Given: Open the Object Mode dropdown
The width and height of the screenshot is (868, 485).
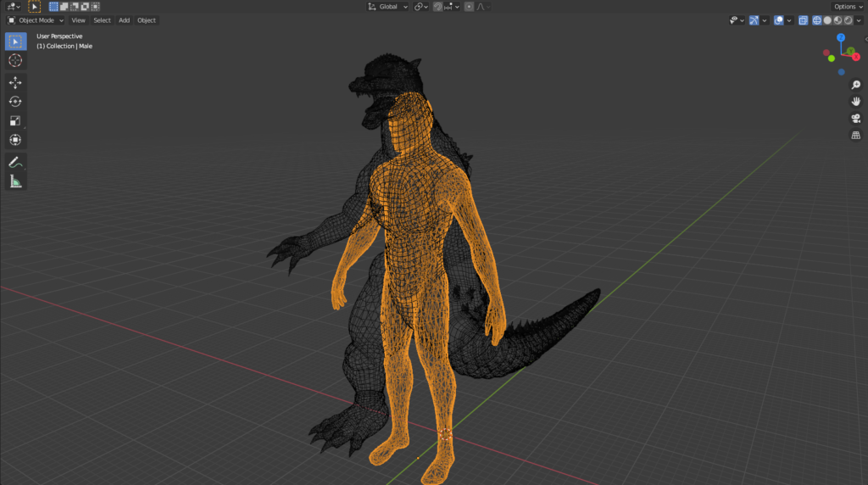Looking at the screenshot, I should [36, 20].
